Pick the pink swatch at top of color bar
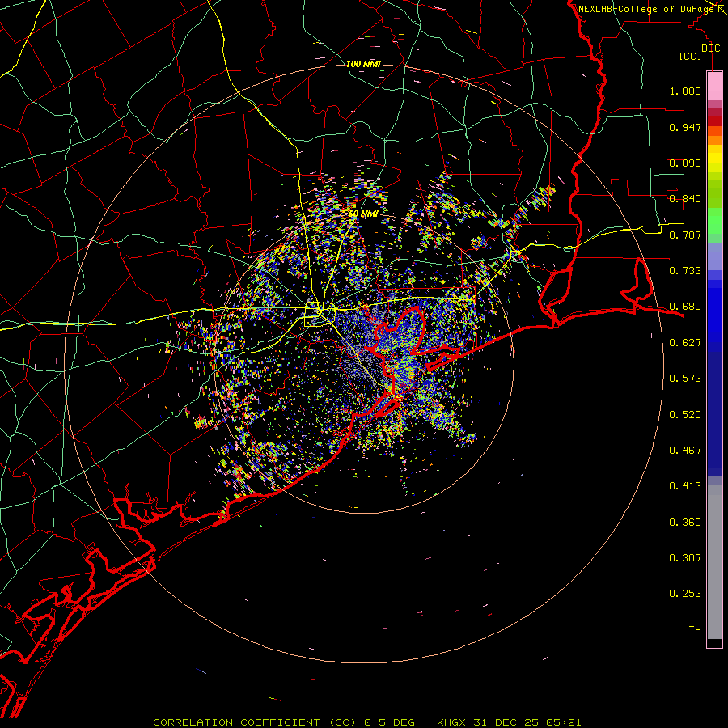This screenshot has height=728, width=728. (x=714, y=86)
